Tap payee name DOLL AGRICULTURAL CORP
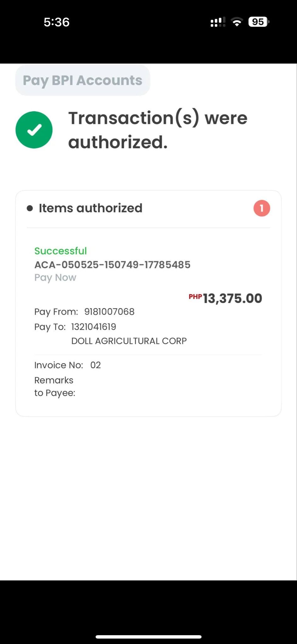Screen dimensions: 297x644 pos(129,341)
